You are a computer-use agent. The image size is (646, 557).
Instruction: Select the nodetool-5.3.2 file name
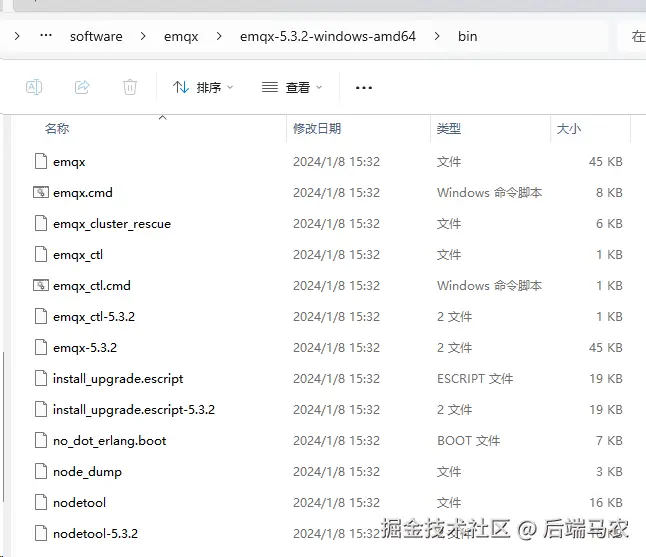tap(96, 534)
